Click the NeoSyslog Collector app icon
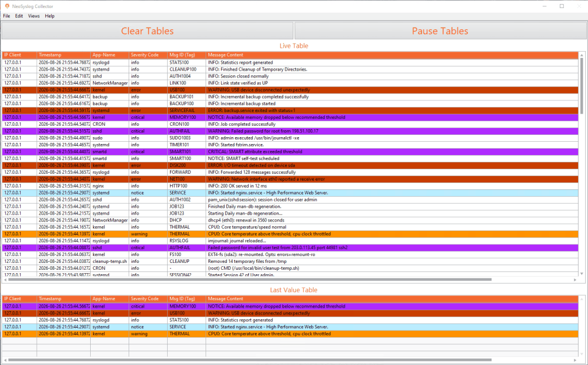The height and width of the screenshot is (365, 588). (x=7, y=6)
